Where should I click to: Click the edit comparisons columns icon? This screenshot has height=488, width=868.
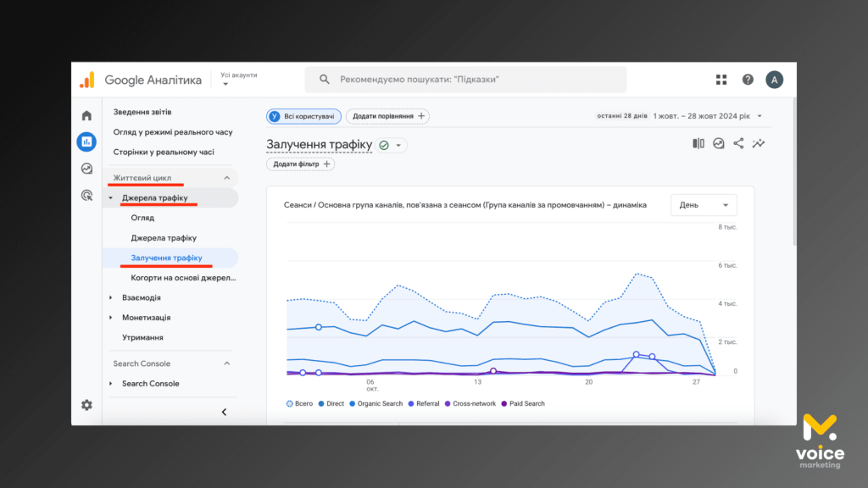point(698,144)
